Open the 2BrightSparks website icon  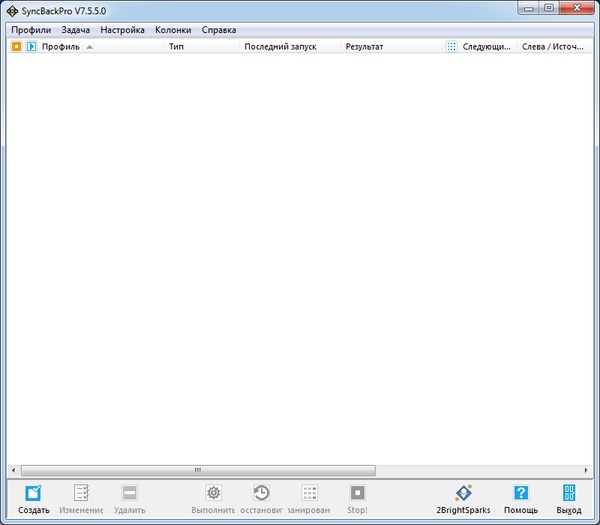point(463,493)
